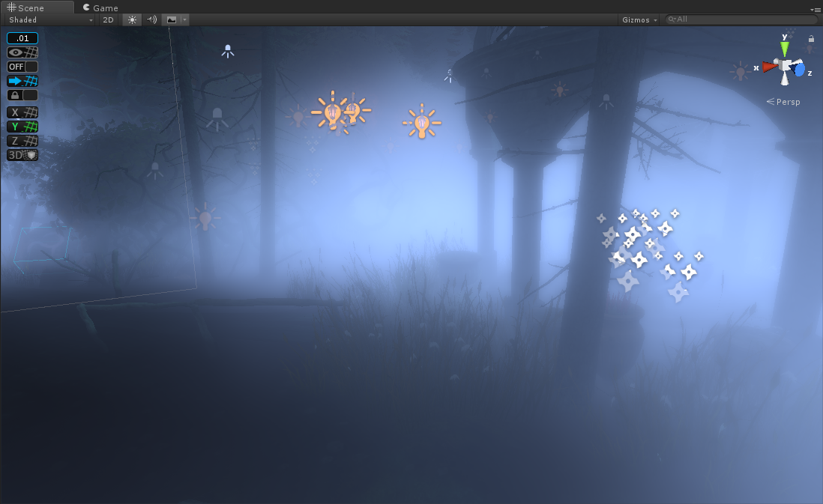Viewport: 823px width, 504px height.
Task: Click the scene search All field
Action: coord(741,19)
